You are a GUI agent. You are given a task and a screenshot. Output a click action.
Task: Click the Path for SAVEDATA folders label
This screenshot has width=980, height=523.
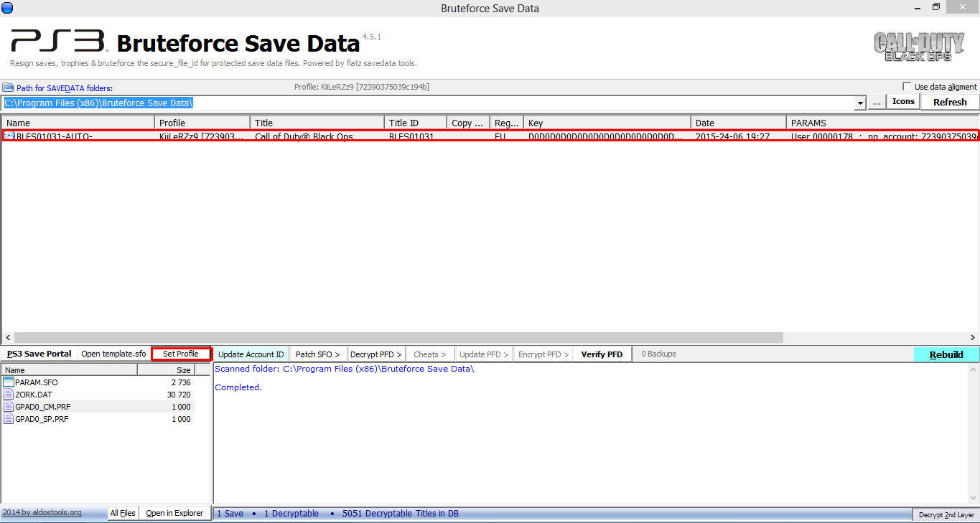65,88
